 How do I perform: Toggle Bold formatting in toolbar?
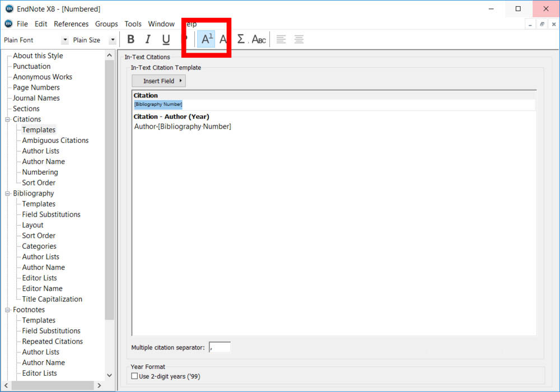130,39
